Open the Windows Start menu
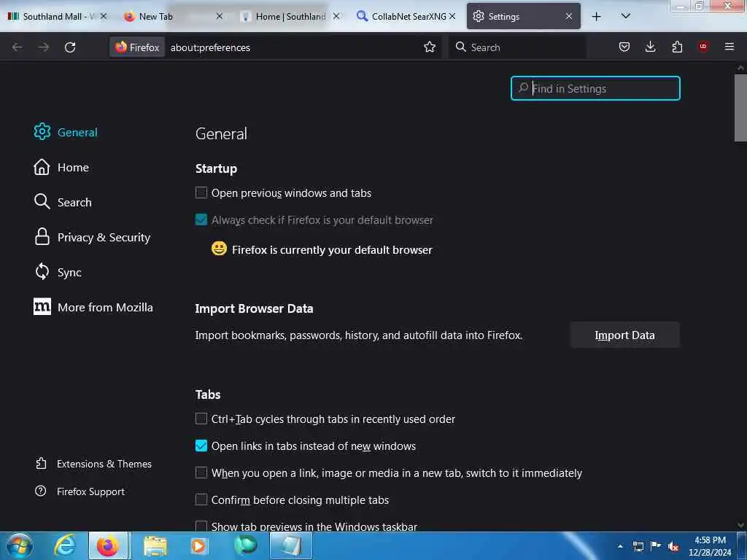 point(19,545)
